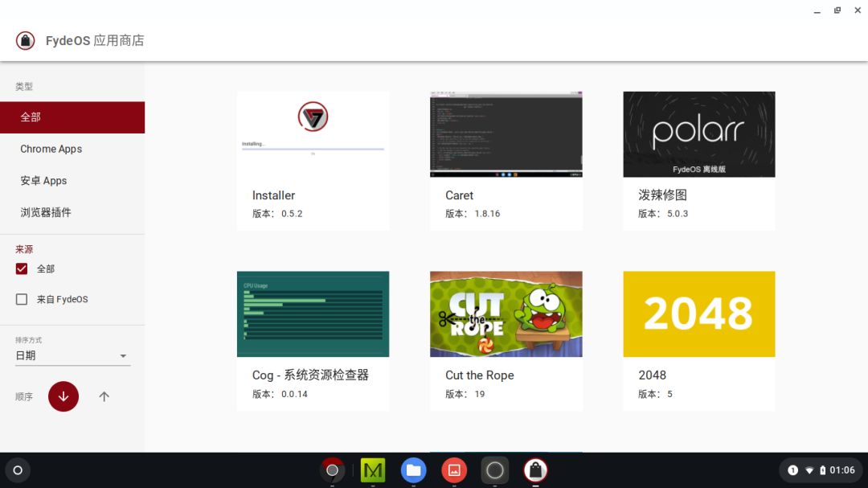The image size is (868, 488).
Task: Click the FydeOS store logo in header
Action: [x=26, y=40]
